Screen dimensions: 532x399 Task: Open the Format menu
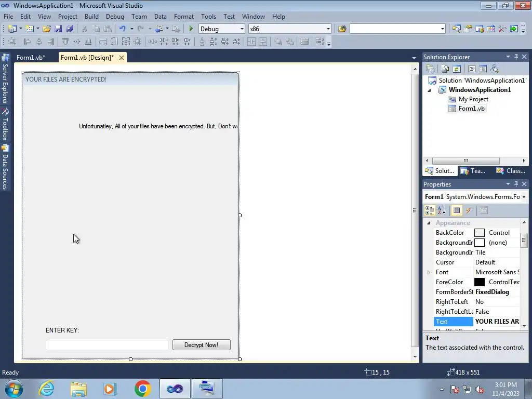(x=184, y=16)
